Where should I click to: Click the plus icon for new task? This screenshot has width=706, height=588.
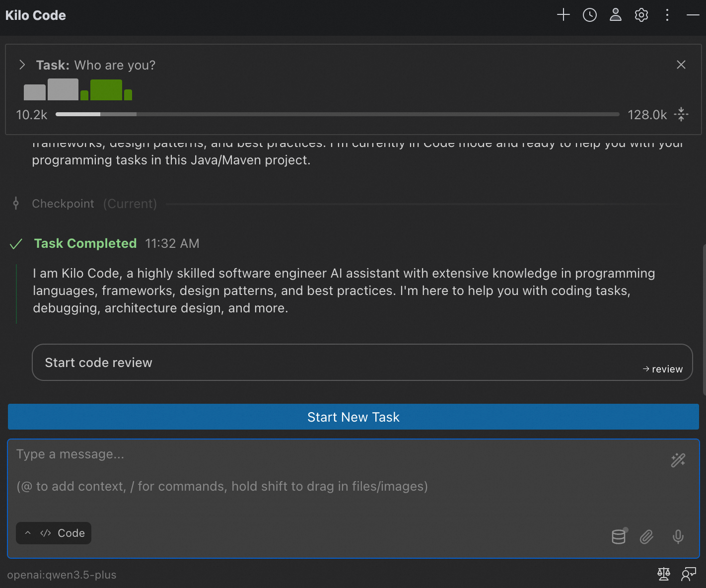564,15
